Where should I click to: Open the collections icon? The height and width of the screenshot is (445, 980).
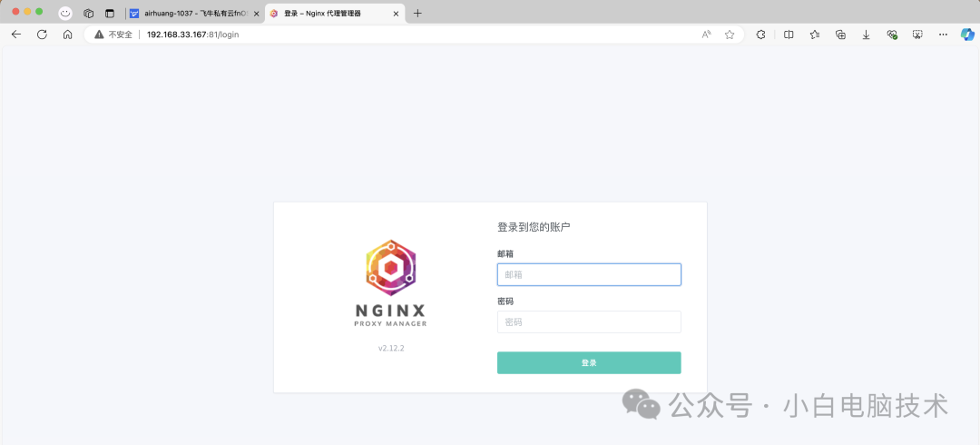[x=840, y=35]
